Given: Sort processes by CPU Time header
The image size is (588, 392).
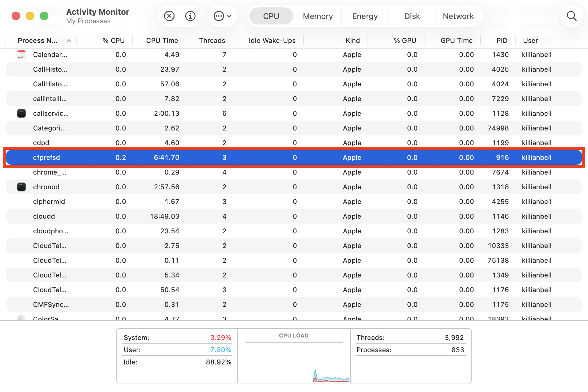Looking at the screenshot, I should click(162, 40).
